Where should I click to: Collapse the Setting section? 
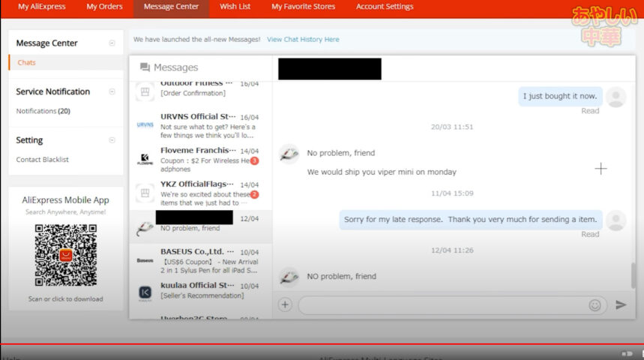click(x=112, y=140)
